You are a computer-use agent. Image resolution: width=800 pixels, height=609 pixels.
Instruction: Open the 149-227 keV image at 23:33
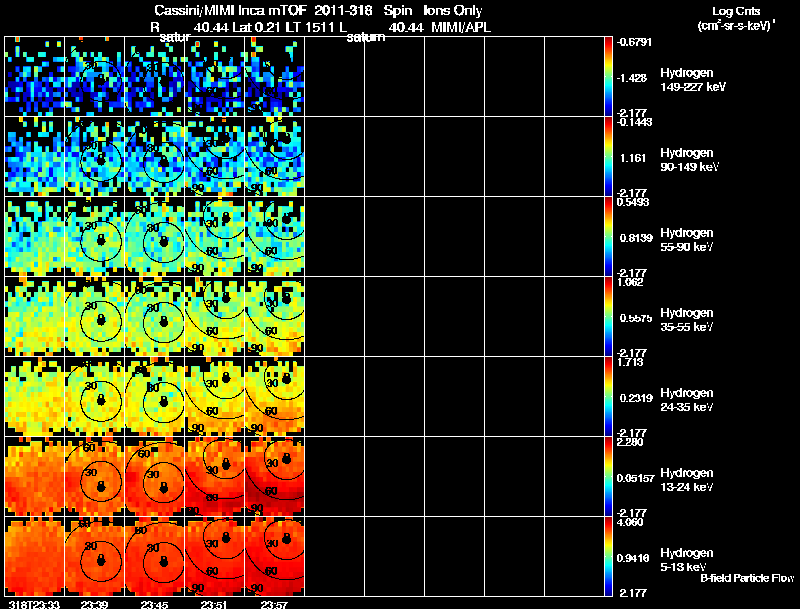(x=34, y=76)
